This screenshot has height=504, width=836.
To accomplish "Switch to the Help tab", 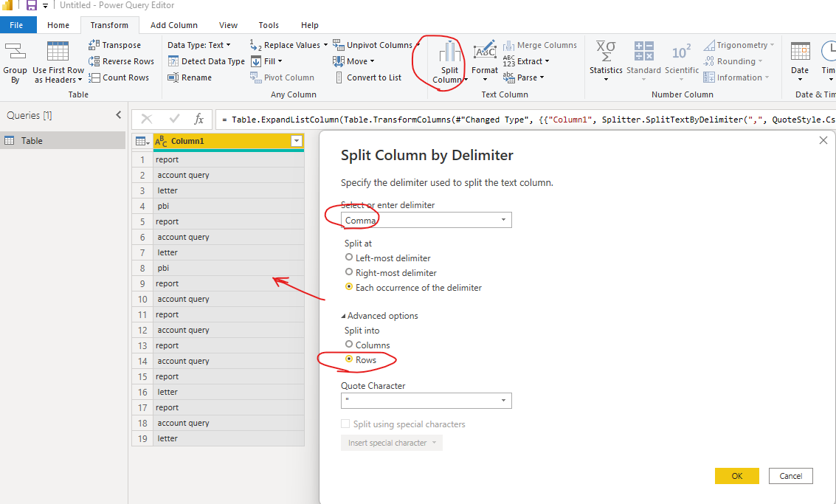I will [x=310, y=25].
